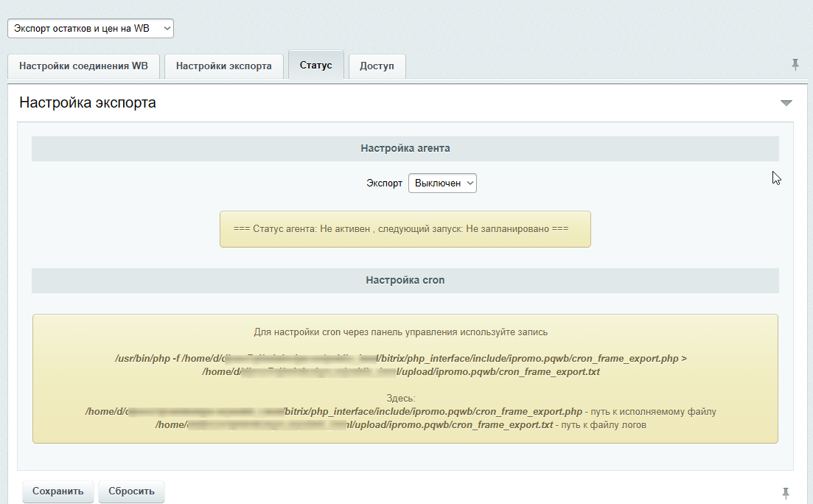Open the 'Экспорт остатков и цен на WB' profile dropdown
This screenshot has height=504, width=813.
click(91, 28)
